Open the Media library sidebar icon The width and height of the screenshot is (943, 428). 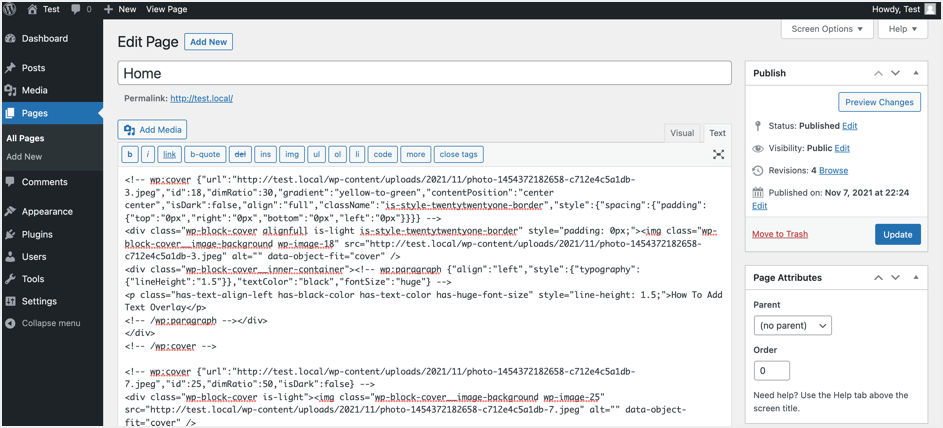(10, 90)
